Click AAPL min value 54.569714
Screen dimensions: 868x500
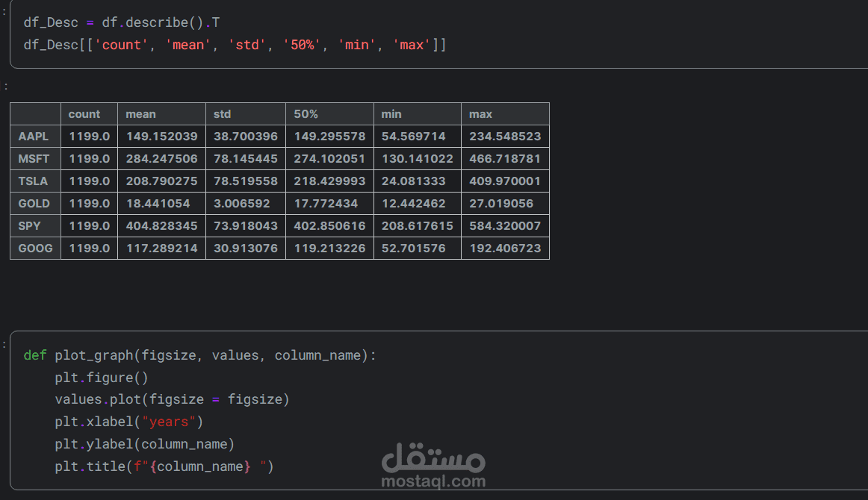click(x=414, y=136)
